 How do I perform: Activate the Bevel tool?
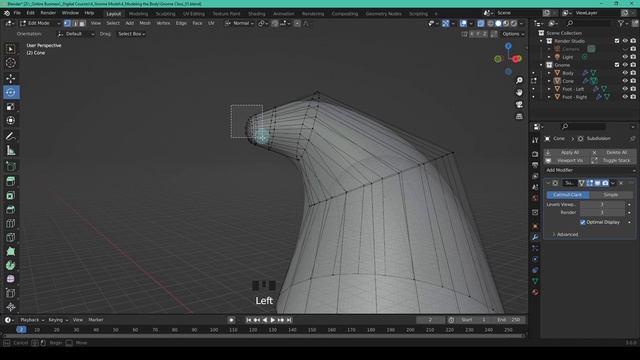11,209
